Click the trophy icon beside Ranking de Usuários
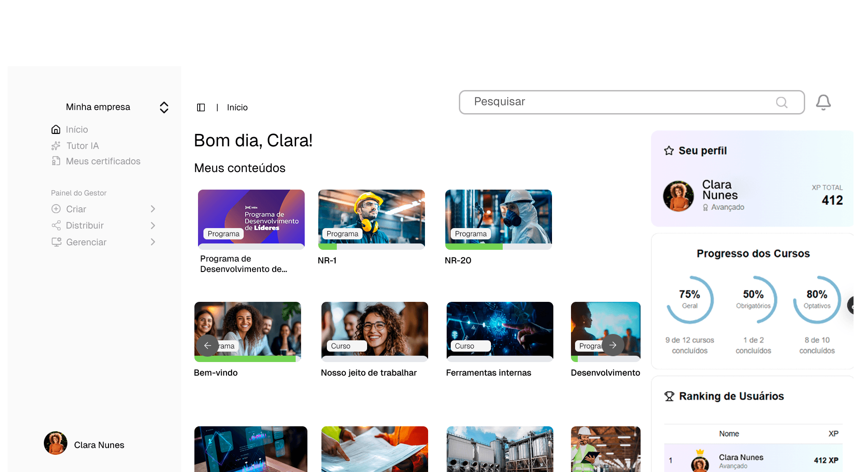868x472 pixels. point(669,396)
